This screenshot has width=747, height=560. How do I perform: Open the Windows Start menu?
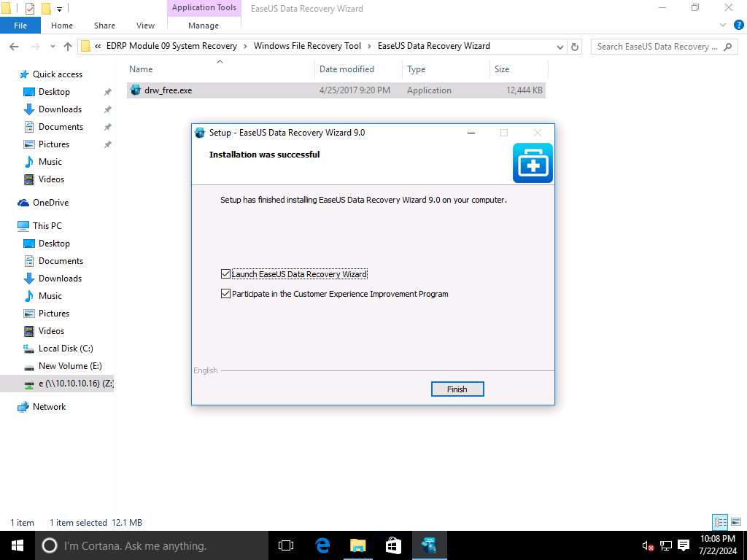click(x=18, y=545)
